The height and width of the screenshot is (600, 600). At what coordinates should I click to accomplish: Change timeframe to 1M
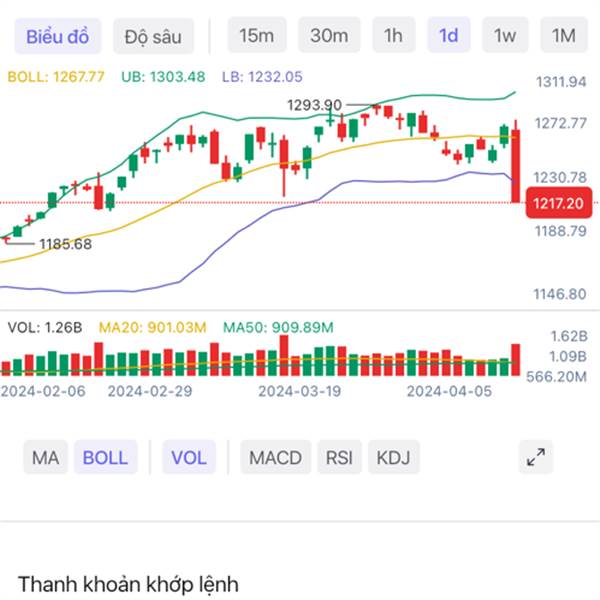[563, 37]
